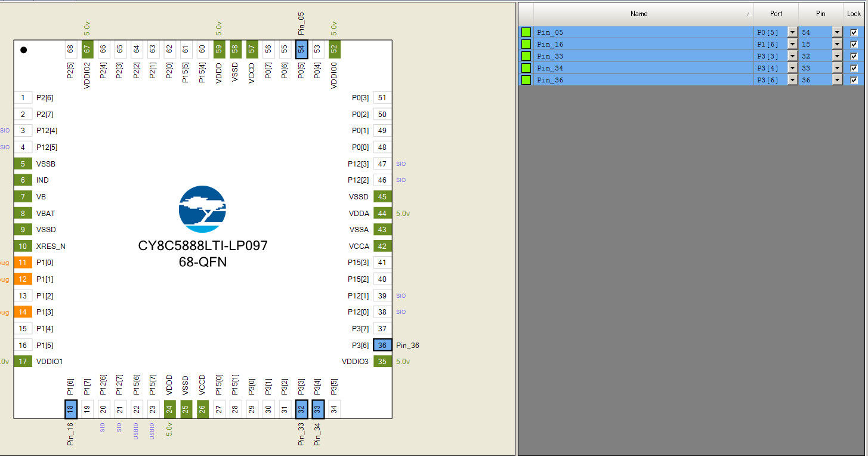The image size is (868, 456).
Task: Click debug pin 11 P1[0] box
Action: pyautogui.click(x=23, y=263)
